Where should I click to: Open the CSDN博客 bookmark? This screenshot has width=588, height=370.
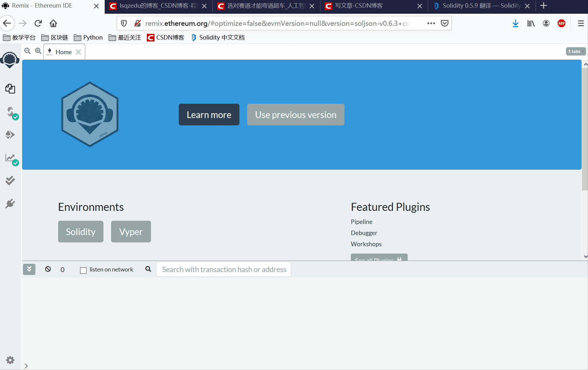point(166,38)
